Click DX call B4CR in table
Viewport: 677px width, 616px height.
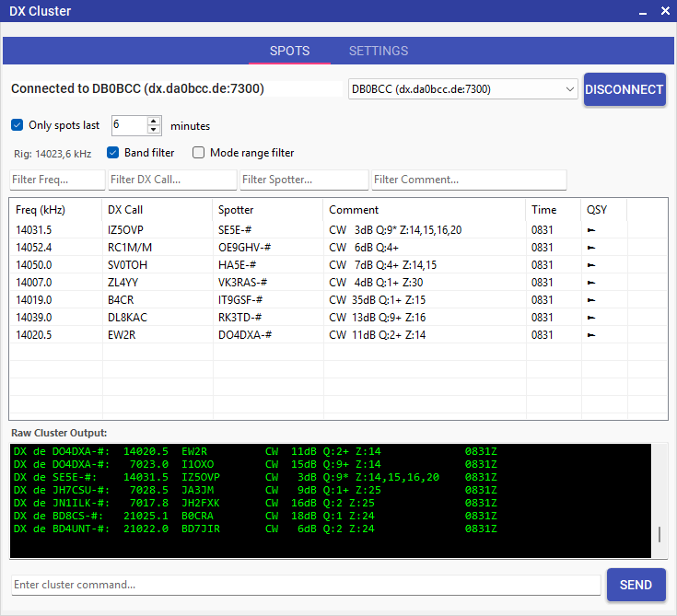(x=121, y=300)
